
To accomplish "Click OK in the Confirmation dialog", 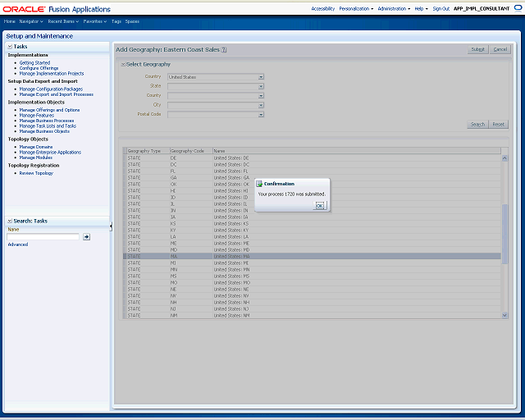I will [320, 206].
